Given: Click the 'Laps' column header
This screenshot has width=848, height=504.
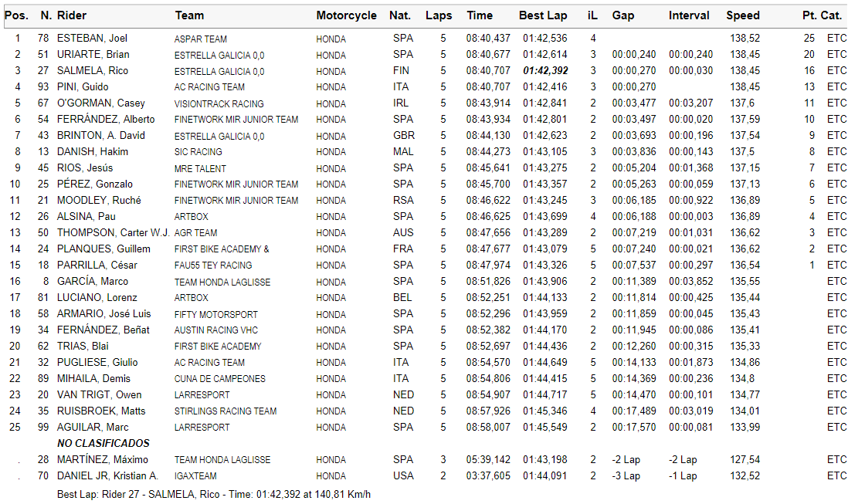Looking at the screenshot, I should coord(439,15).
